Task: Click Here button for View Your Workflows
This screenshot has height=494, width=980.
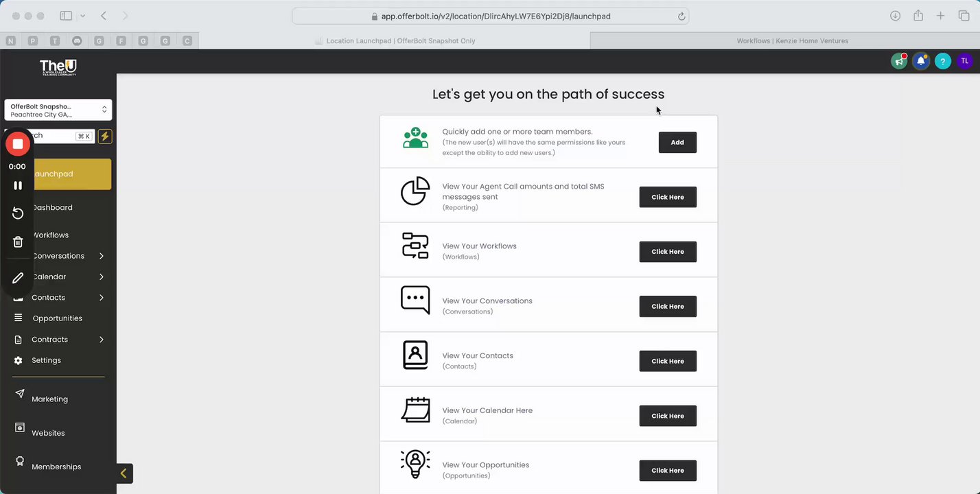Action: click(x=667, y=252)
